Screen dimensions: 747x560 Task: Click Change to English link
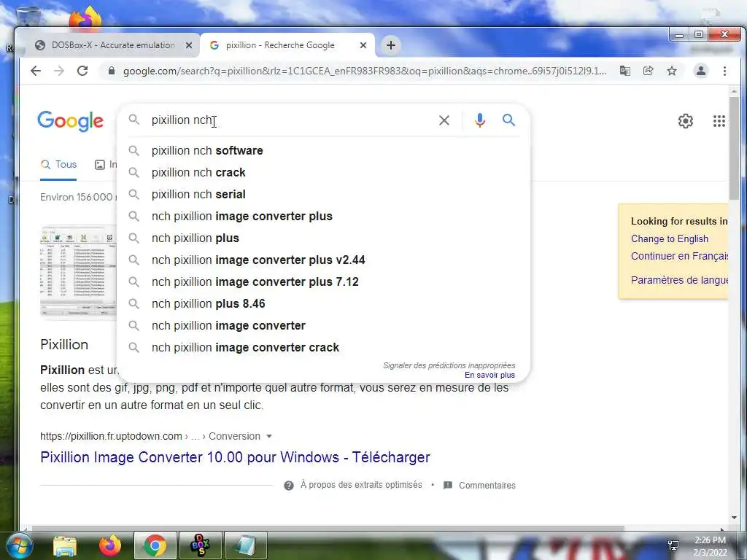coord(670,239)
